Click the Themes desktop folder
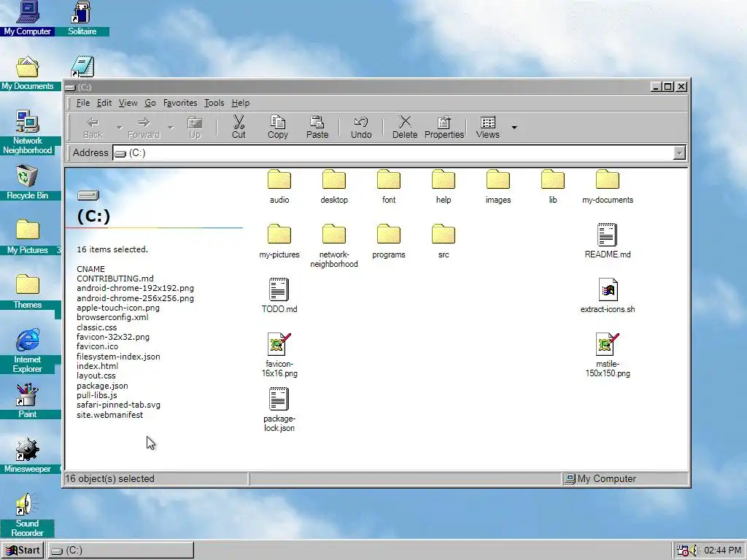The height and width of the screenshot is (560, 747). point(27,292)
